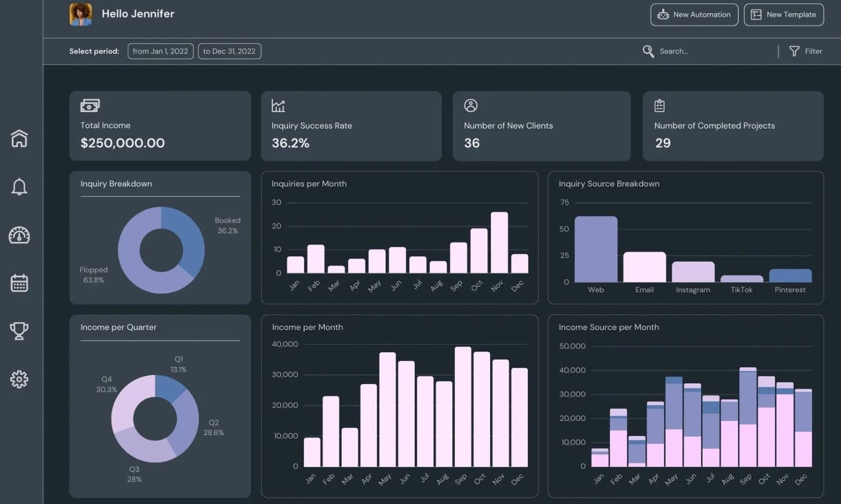Select the dashboard gauge icon
Viewport: 841px width, 504px height.
pyautogui.click(x=19, y=235)
